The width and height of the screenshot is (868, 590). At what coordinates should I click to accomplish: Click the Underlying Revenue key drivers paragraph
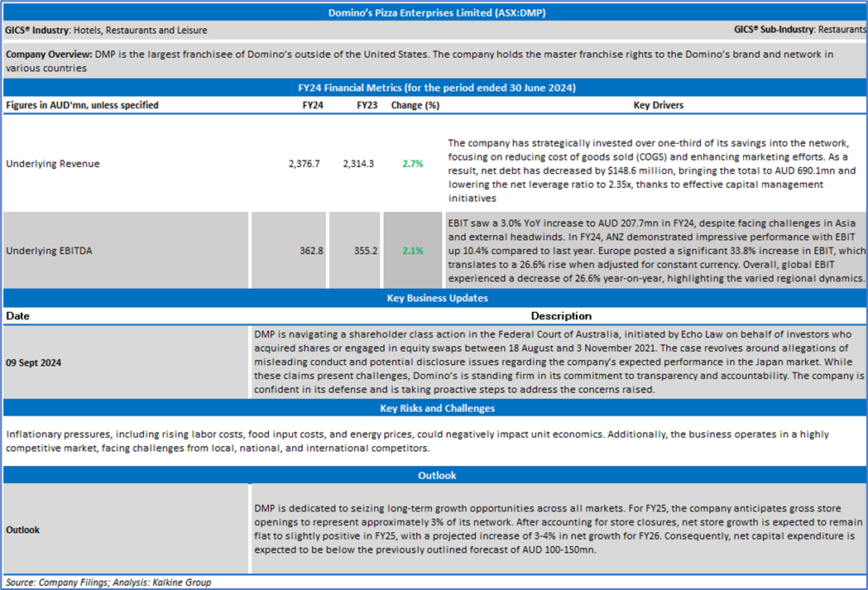pyautogui.click(x=654, y=170)
